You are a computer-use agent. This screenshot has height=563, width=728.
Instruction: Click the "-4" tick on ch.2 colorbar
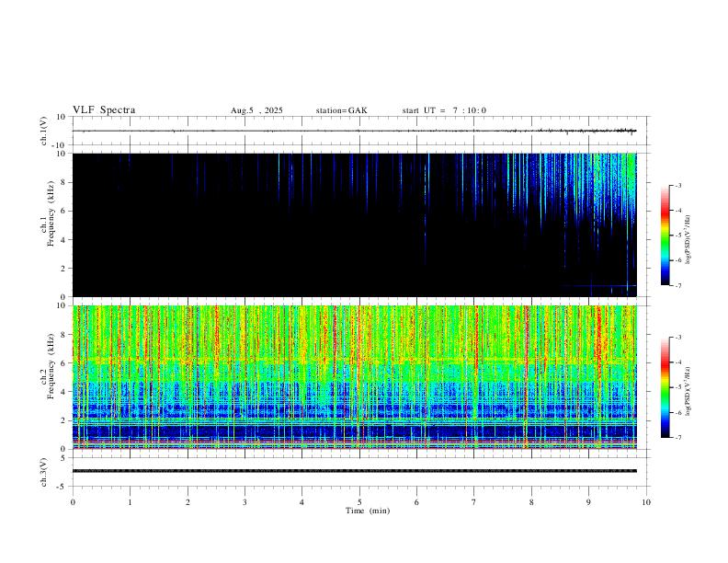point(678,362)
